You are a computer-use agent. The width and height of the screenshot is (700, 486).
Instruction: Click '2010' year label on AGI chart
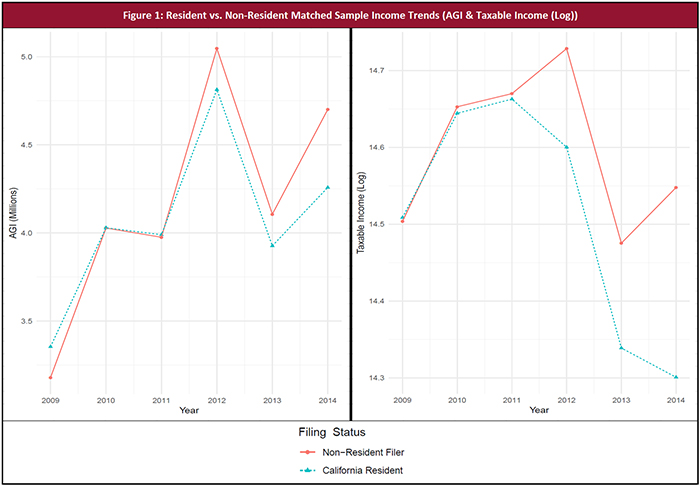[106, 401]
